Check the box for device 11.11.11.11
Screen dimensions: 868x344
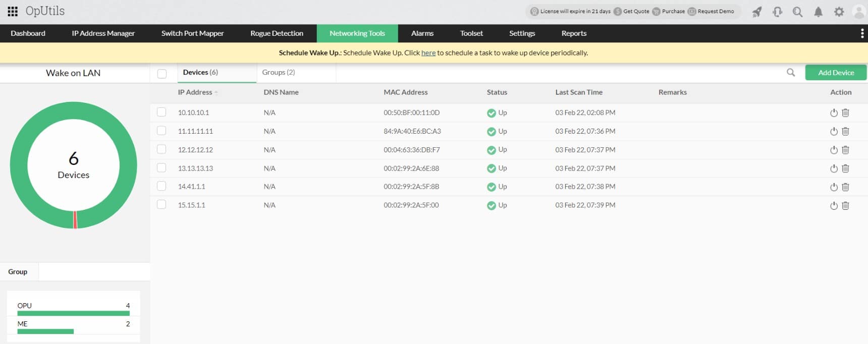tap(161, 131)
